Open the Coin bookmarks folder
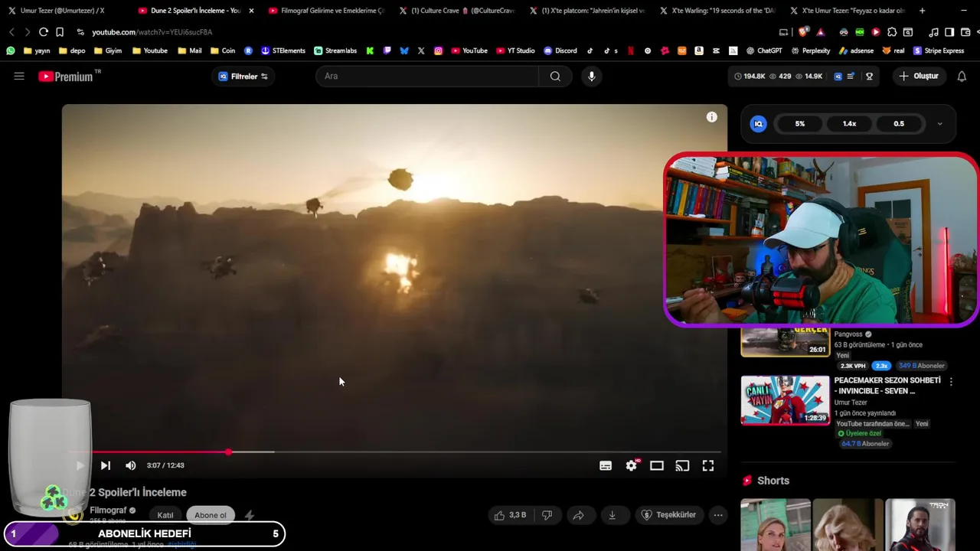 (222, 51)
